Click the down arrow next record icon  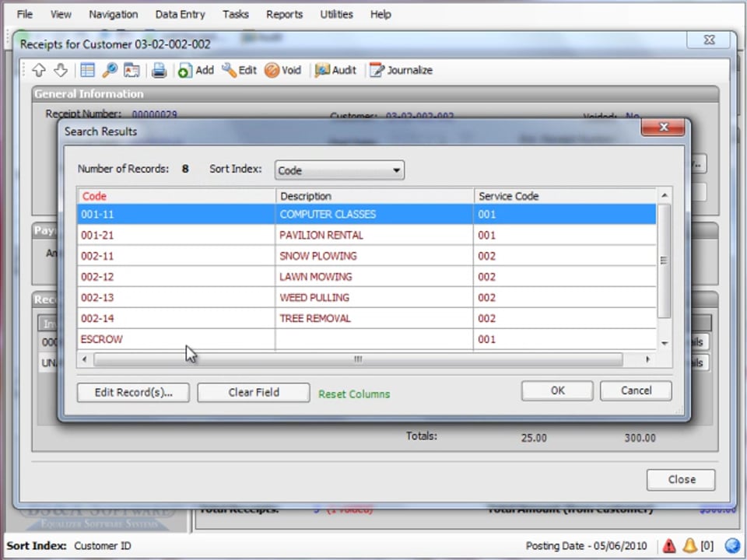61,70
